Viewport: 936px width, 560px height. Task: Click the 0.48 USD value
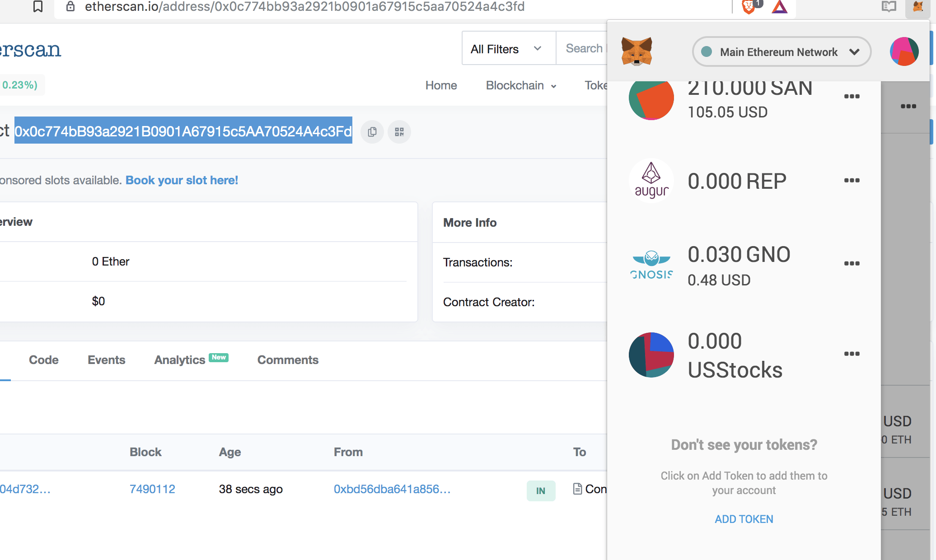pyautogui.click(x=719, y=280)
